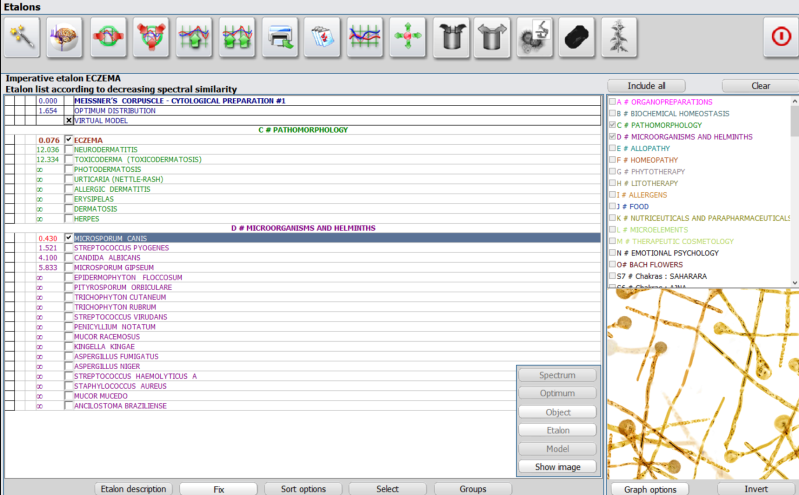799x495 pixels.
Task: Select the CANDIDA ALBICANS row
Action: pyautogui.click(x=106, y=257)
